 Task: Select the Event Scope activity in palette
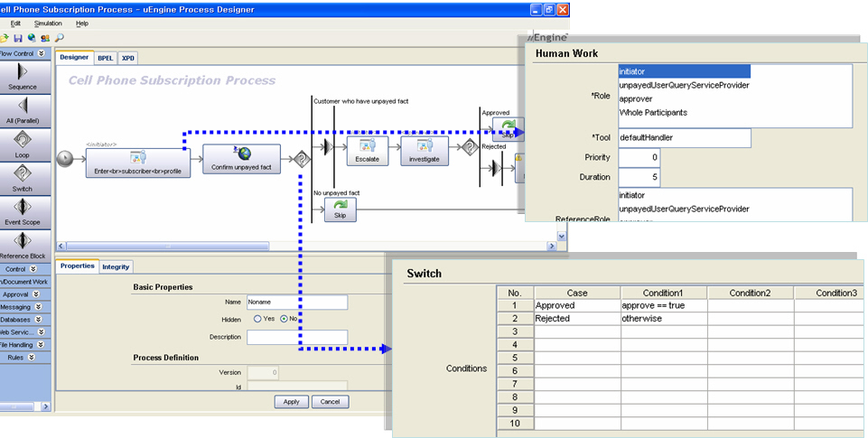23,212
